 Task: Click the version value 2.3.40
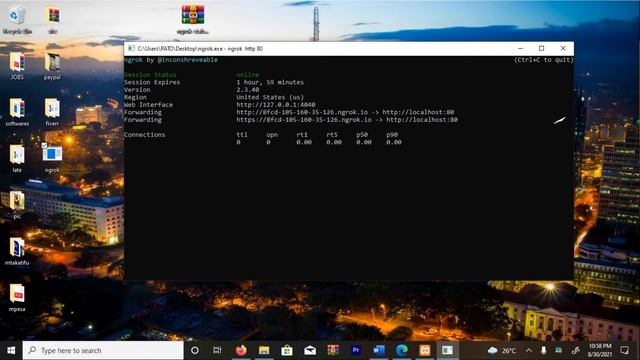(248, 90)
